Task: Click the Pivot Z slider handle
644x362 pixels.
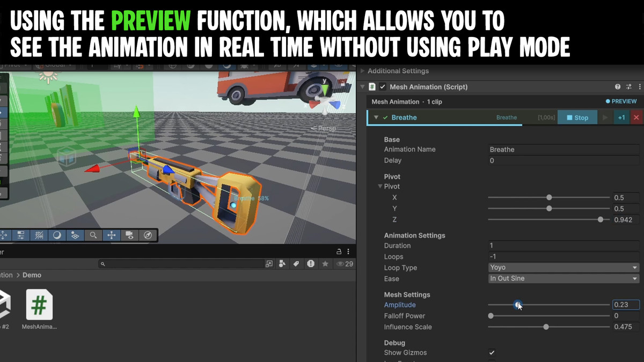Action: point(601,219)
